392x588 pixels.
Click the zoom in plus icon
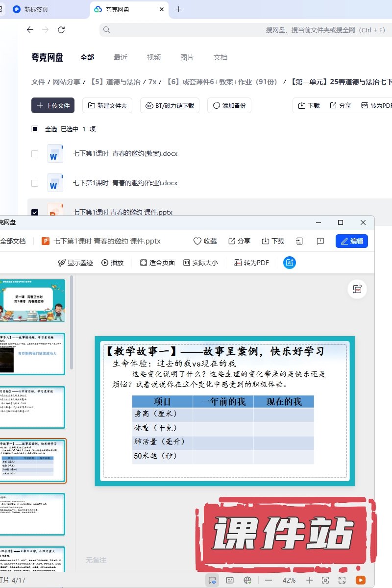[310, 580]
